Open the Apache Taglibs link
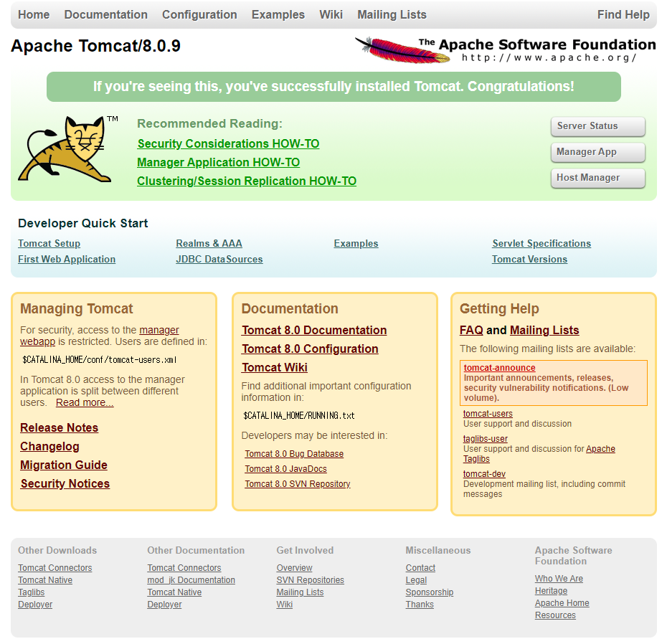Screen dimensions: 662x644 [600, 449]
